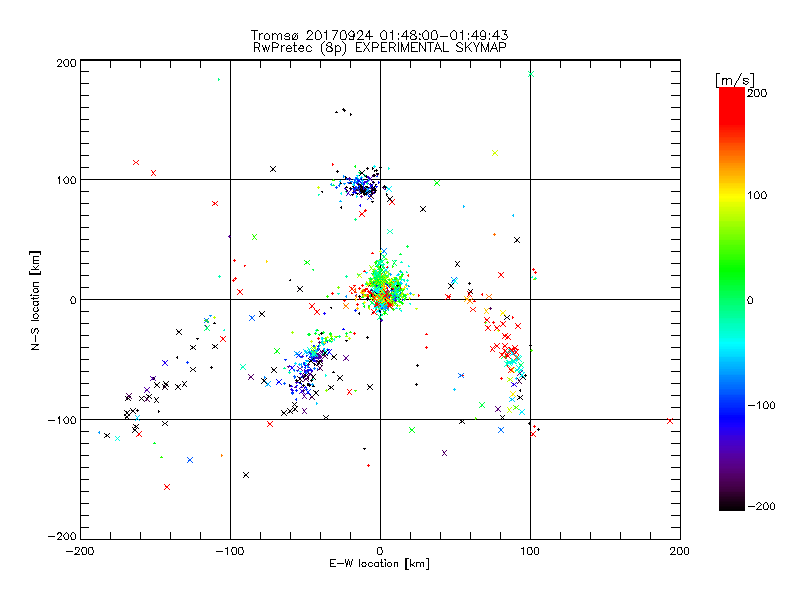This screenshot has width=800, height=600.
Task: Click the '200' tick label on the N-S axis
Action: tap(66, 63)
